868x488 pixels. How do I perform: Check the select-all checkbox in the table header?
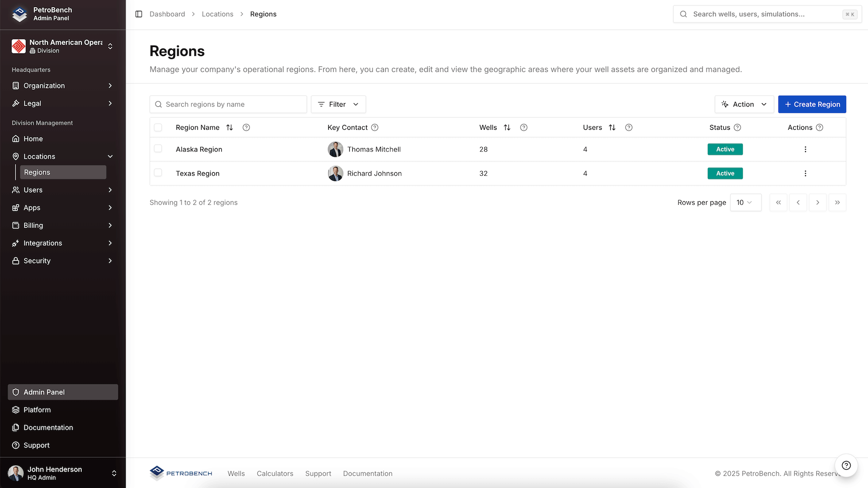click(158, 127)
